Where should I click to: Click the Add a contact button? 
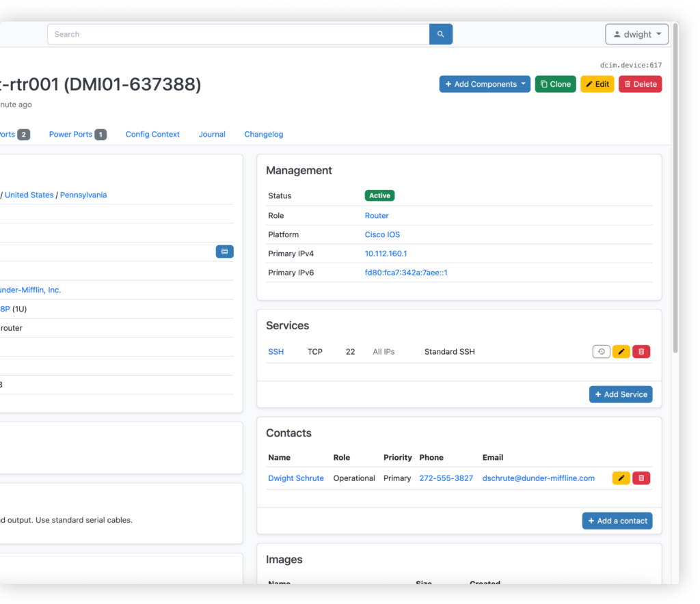pyautogui.click(x=617, y=521)
